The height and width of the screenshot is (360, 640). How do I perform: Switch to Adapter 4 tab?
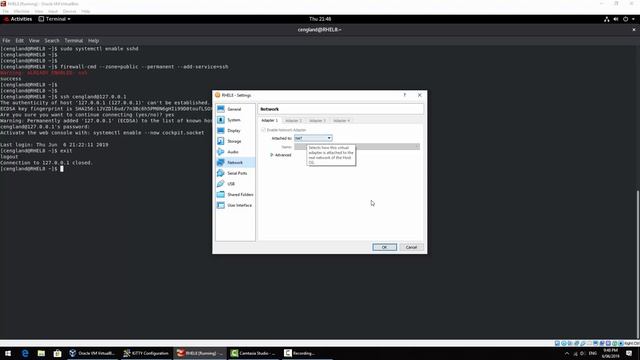coord(341,121)
